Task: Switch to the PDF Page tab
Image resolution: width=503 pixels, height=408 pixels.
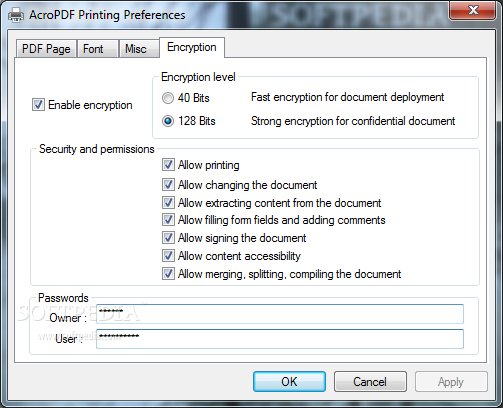Action: point(46,49)
